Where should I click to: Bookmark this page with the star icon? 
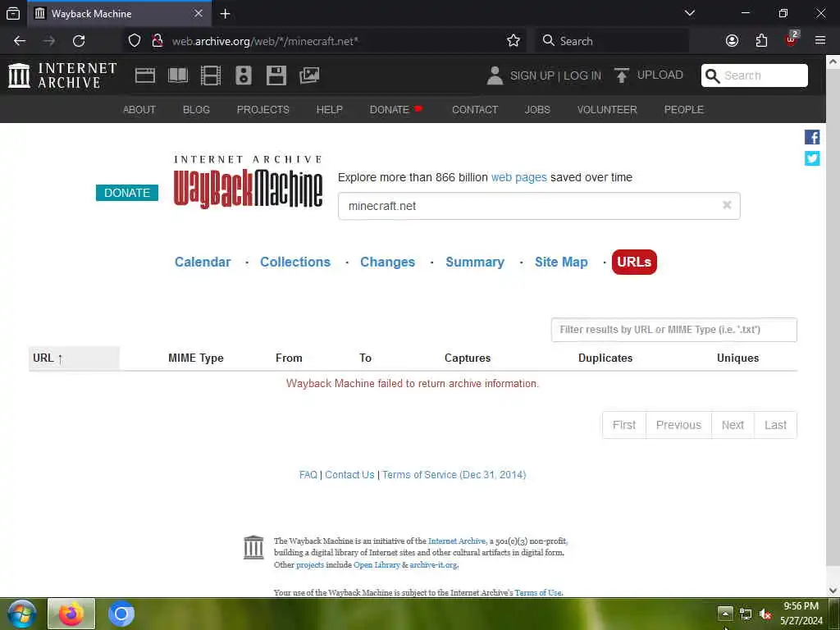pos(514,41)
